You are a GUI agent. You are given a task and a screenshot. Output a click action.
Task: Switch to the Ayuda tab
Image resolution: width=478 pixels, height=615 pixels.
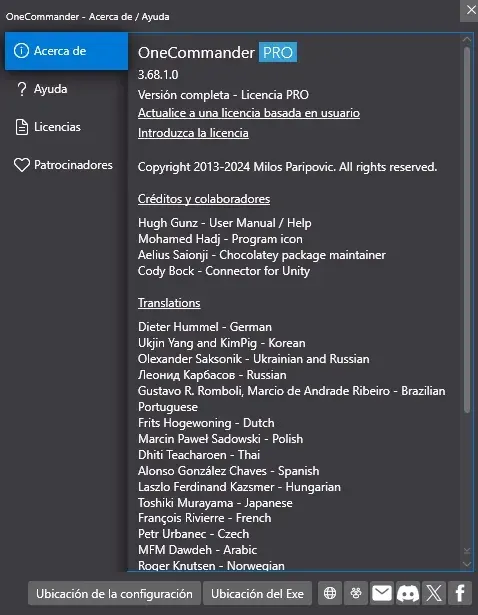[66, 89]
